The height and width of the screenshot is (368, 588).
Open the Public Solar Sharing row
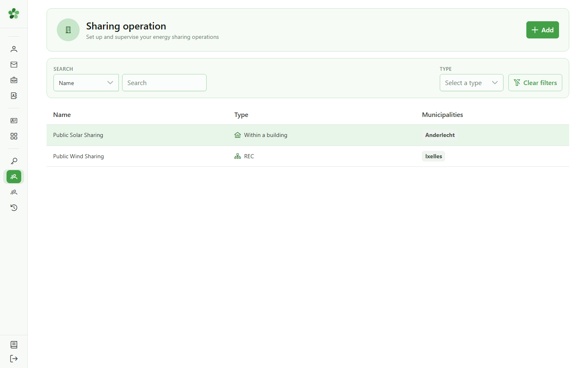tap(308, 135)
